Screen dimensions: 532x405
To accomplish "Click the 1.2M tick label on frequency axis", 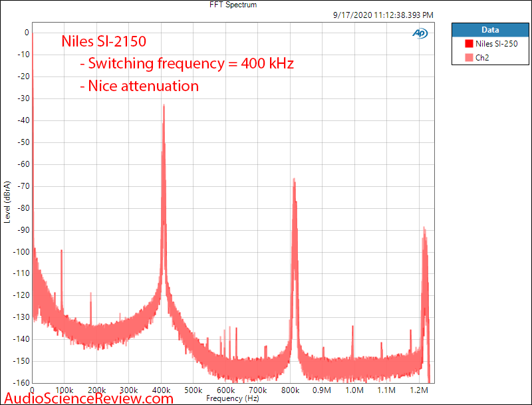I will [x=419, y=390].
